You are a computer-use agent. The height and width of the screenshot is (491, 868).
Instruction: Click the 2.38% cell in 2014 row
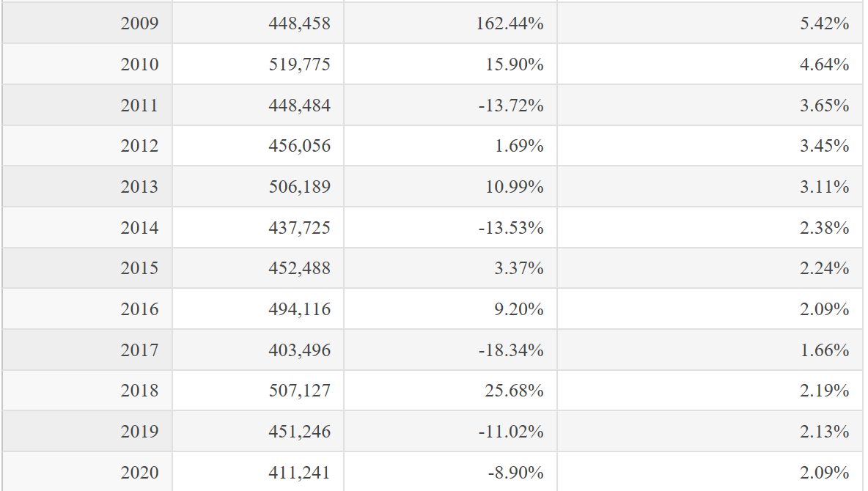pos(710,227)
